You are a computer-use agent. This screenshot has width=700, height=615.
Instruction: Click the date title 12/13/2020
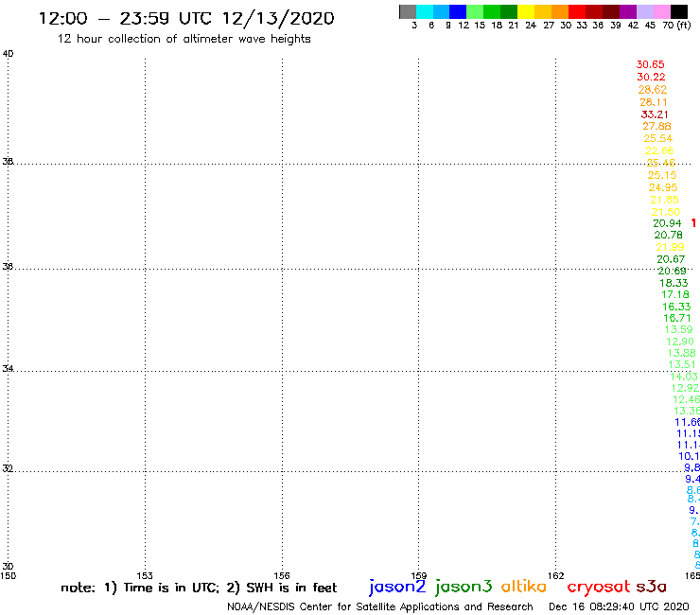point(278,19)
